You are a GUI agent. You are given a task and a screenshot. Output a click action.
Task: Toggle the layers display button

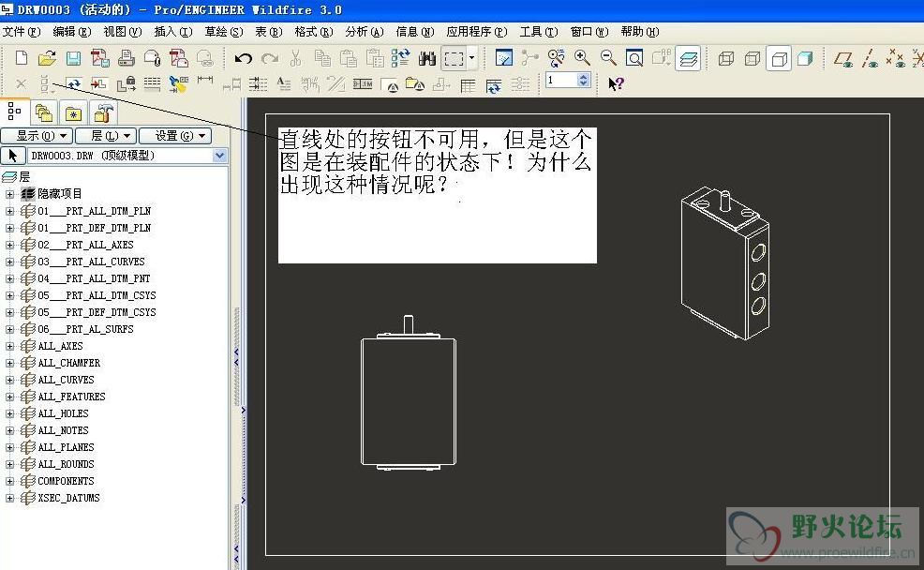688,58
